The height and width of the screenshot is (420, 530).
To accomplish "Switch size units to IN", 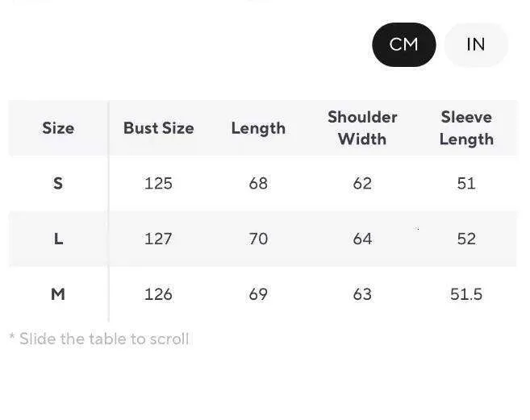I will 476,44.
